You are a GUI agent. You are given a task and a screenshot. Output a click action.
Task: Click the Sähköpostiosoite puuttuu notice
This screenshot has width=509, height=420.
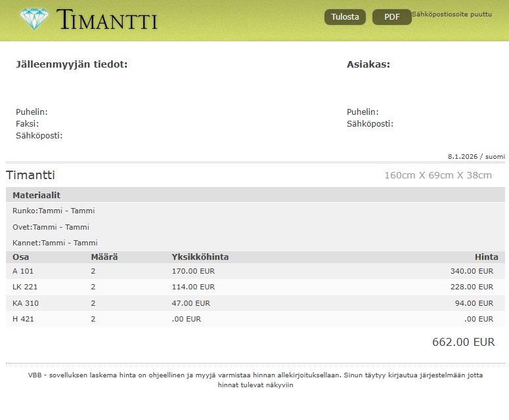click(451, 14)
